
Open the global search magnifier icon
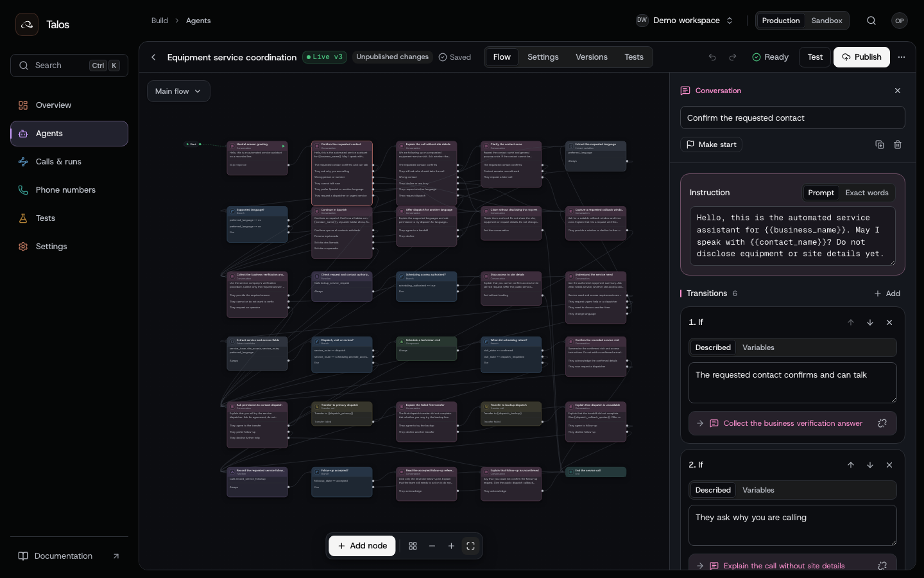[871, 21]
